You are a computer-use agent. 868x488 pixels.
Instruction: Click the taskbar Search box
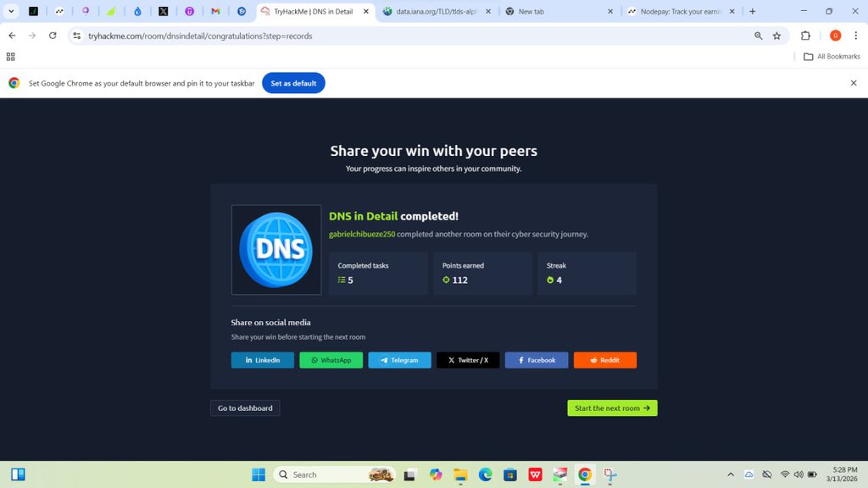[x=336, y=474]
